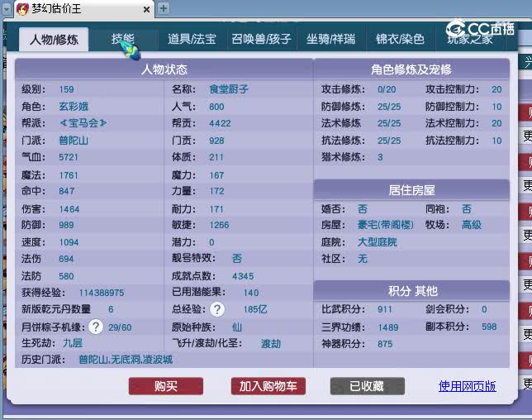The height and width of the screenshot is (420, 532).
Task: Click the character name 食堂厨子
Action: (229, 89)
